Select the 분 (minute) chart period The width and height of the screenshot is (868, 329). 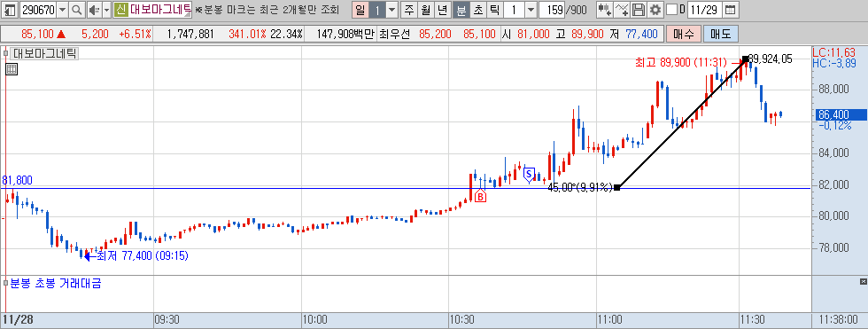click(461, 10)
